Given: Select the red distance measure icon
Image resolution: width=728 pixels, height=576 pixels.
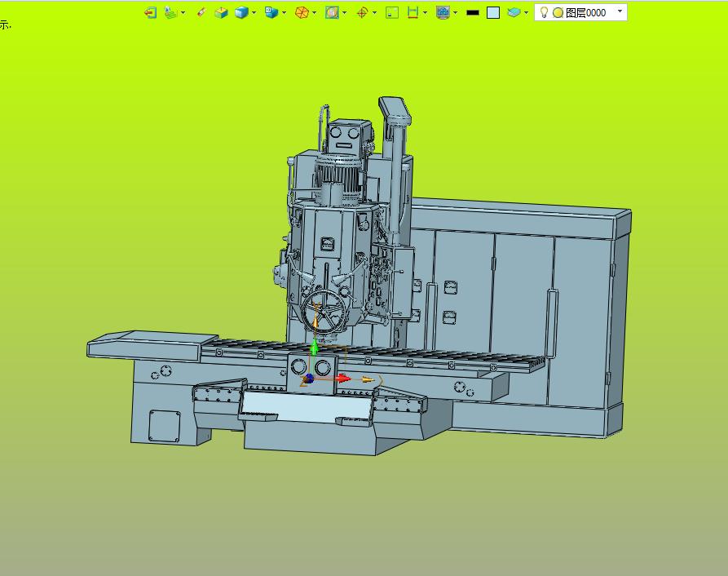Looking at the screenshot, I should click(x=413, y=12).
